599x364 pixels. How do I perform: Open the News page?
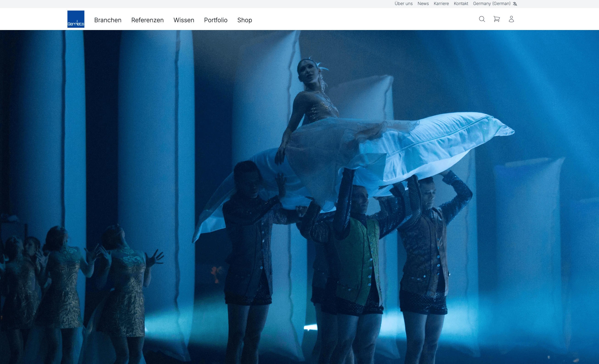point(423,4)
